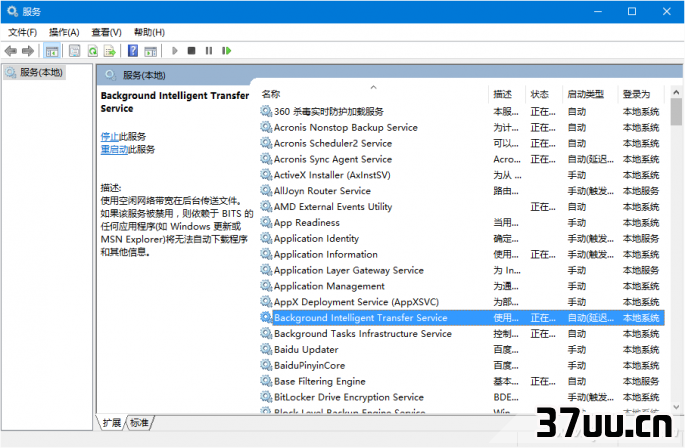Image resolution: width=685 pixels, height=448 pixels.
Task: Click gear icon of Application Identity row
Action: click(x=266, y=238)
